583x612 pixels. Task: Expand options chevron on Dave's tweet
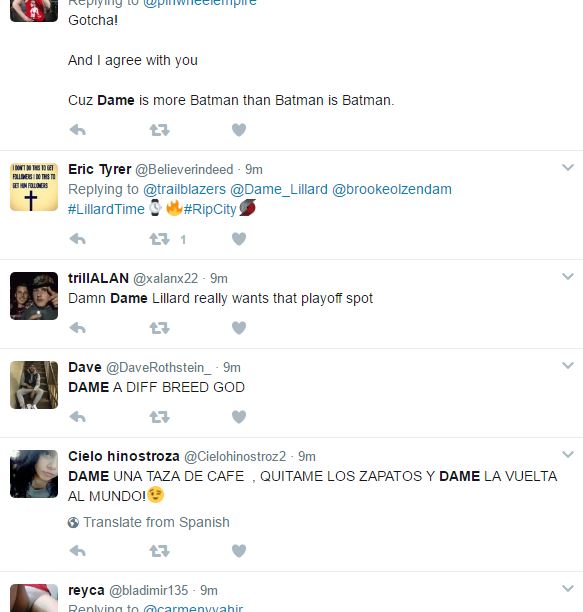tap(568, 365)
